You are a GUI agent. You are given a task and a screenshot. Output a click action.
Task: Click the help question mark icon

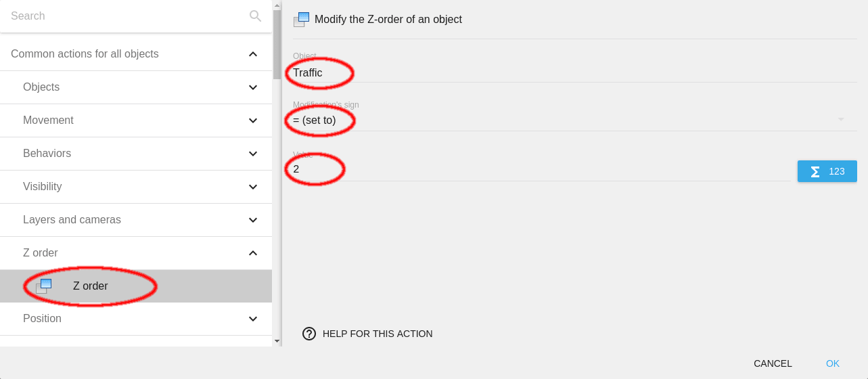[x=309, y=334]
